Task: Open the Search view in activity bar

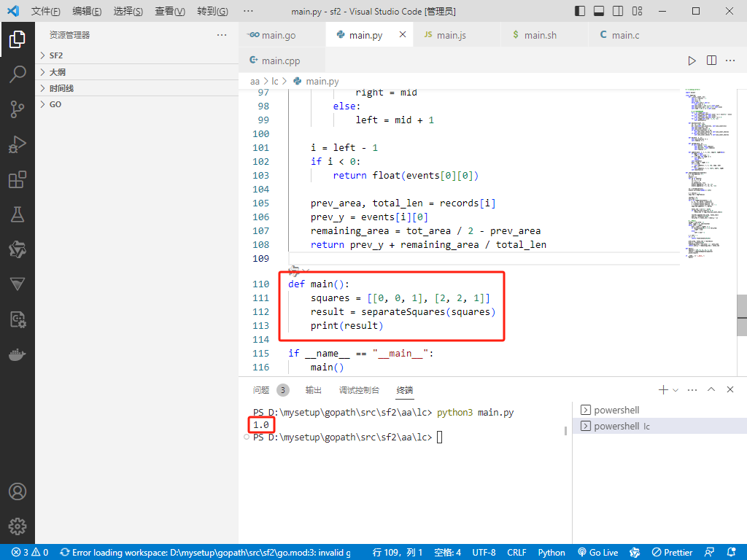Action: (x=18, y=74)
